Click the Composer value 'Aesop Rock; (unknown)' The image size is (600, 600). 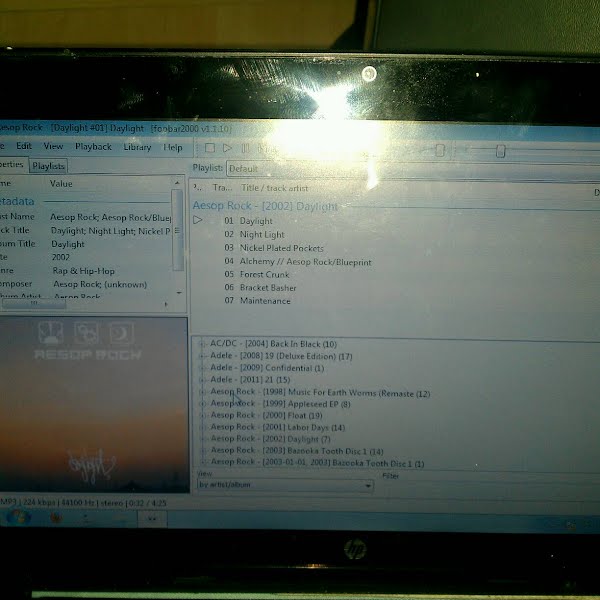pyautogui.click(x=100, y=284)
